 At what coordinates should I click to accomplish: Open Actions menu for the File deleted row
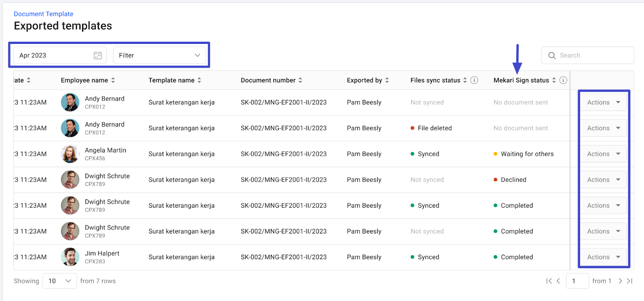point(603,128)
